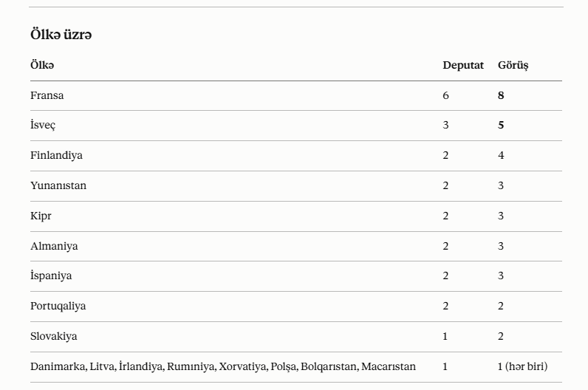Click the Görüş column header
This screenshot has width=588, height=390.
pos(513,65)
